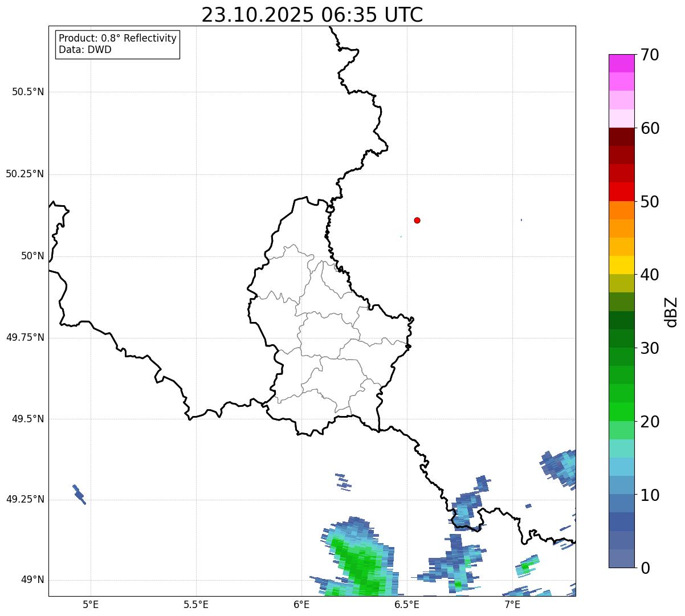The width and height of the screenshot is (685, 616).
Task: Click colorbar tick label "50"
Action: (650, 202)
